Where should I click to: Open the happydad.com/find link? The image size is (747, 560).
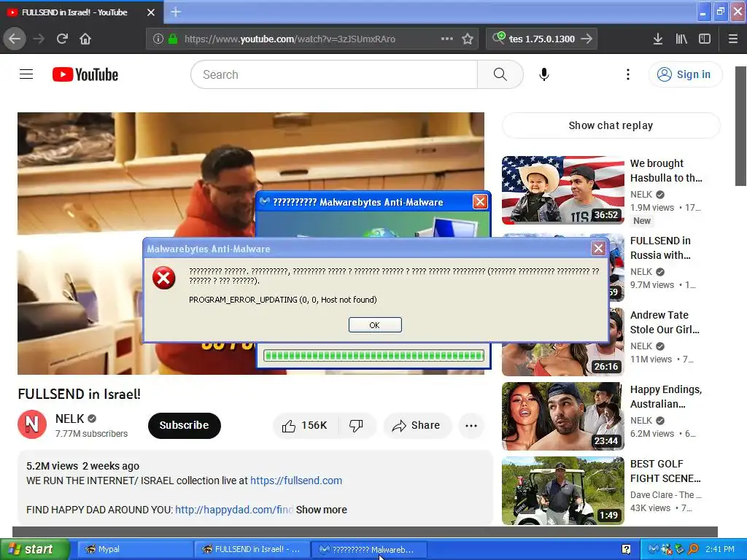pyautogui.click(x=234, y=510)
